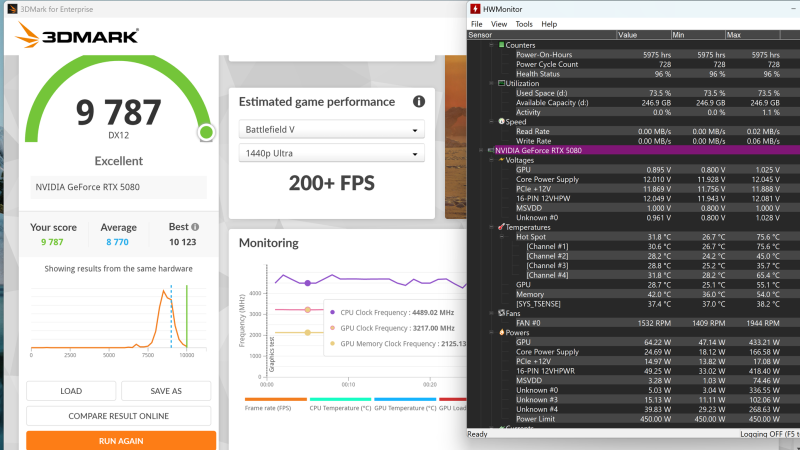The height and width of the screenshot is (450, 800).
Task: Select the 16-PIN 12VHPW voltage row
Action: click(x=633, y=198)
